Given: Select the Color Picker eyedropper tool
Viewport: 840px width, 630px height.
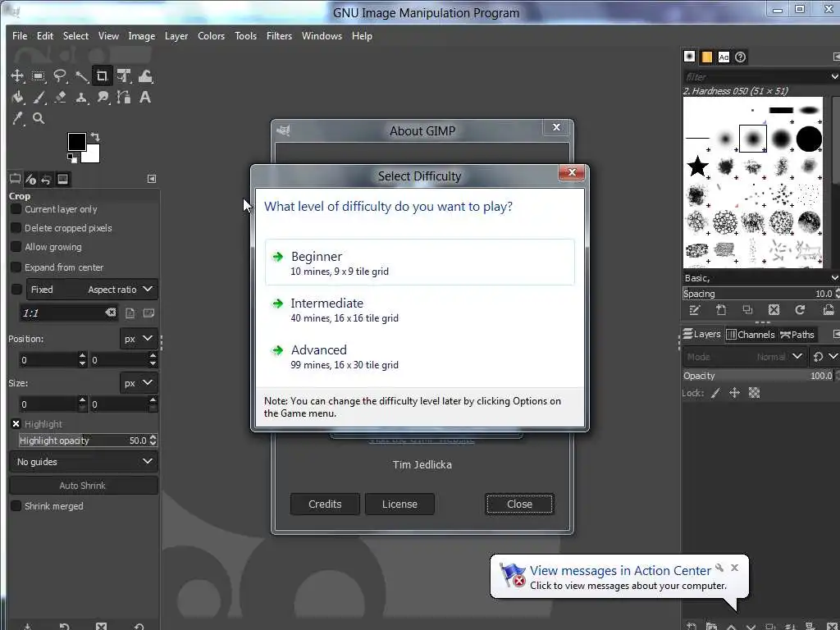Looking at the screenshot, I should (x=17, y=118).
